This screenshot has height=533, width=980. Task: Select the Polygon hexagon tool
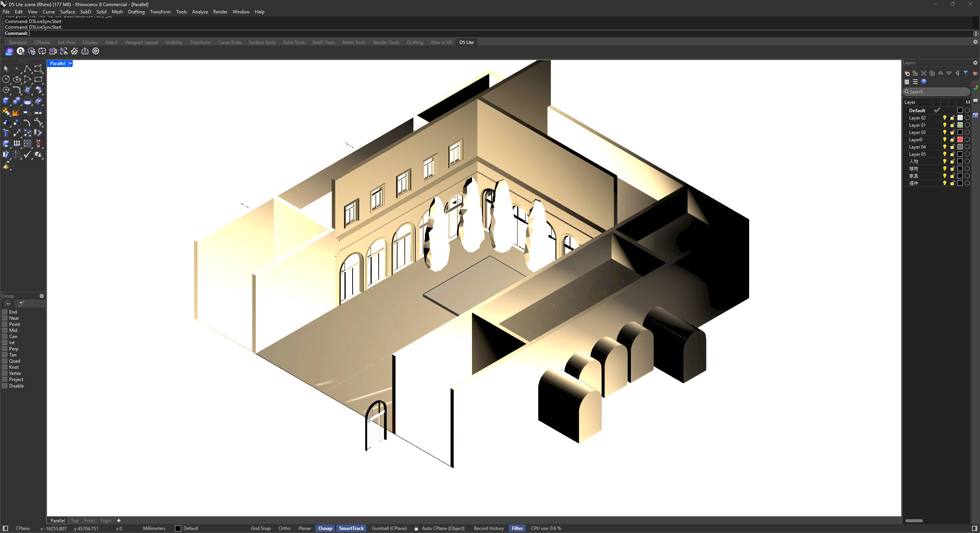click(x=6, y=90)
